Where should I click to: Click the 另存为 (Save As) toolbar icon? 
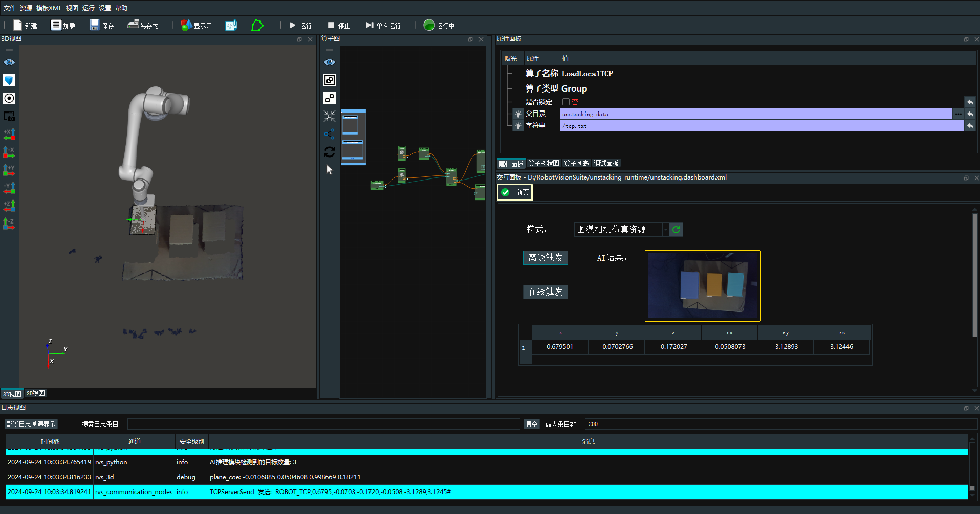pos(133,25)
